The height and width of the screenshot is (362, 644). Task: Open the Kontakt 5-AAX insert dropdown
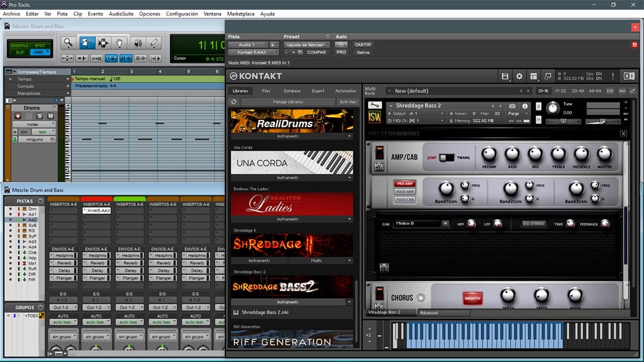254,53
